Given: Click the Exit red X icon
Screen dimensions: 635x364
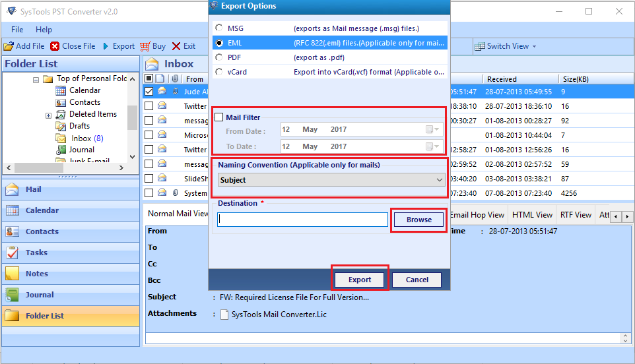Looking at the screenshot, I should pos(176,47).
